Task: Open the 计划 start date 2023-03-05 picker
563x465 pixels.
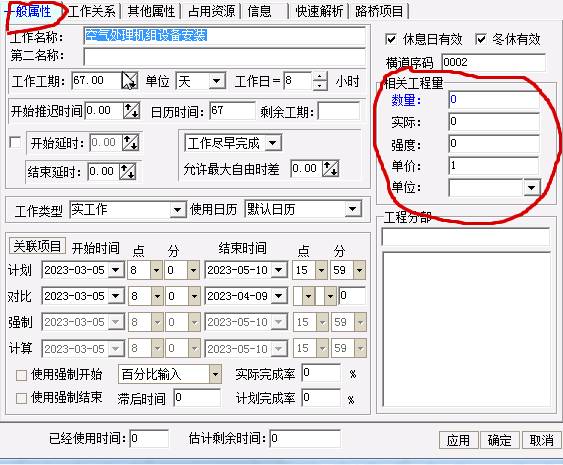Action: pos(116,270)
